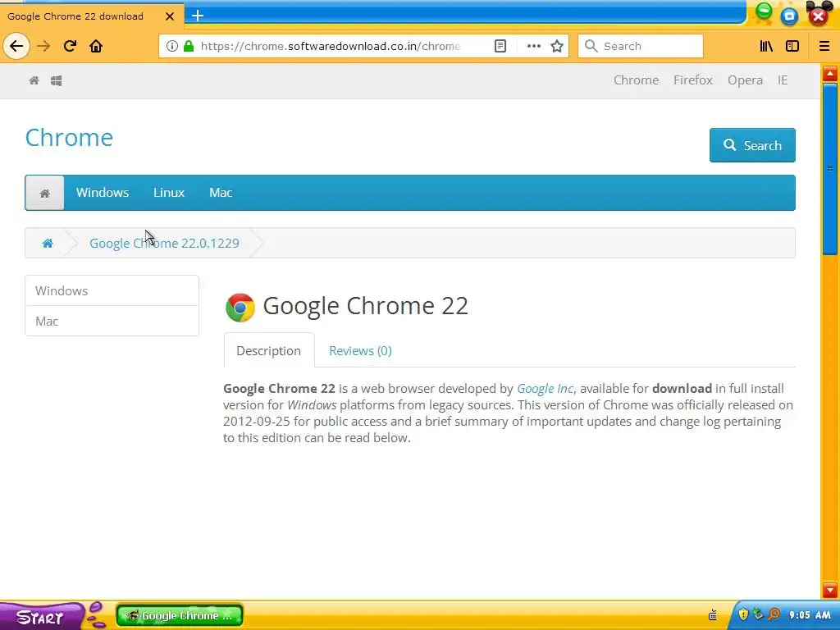Image resolution: width=840 pixels, height=630 pixels.
Task: Select Linux in the blue navigation bar
Action: [169, 192]
